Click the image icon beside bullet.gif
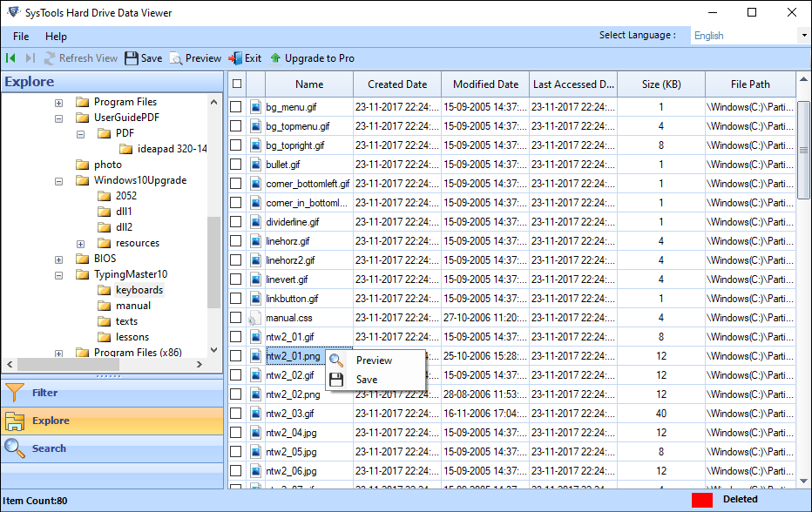Viewport: 812px width, 512px height. pos(255,165)
